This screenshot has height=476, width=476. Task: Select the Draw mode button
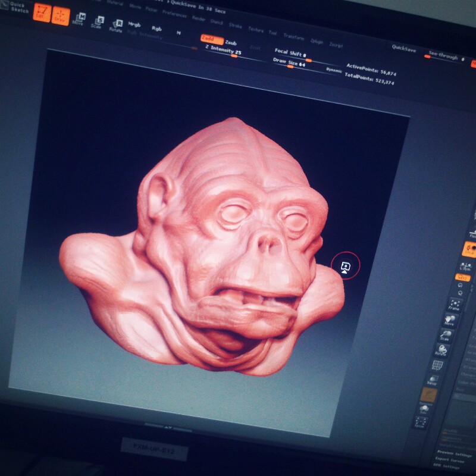click(61, 16)
